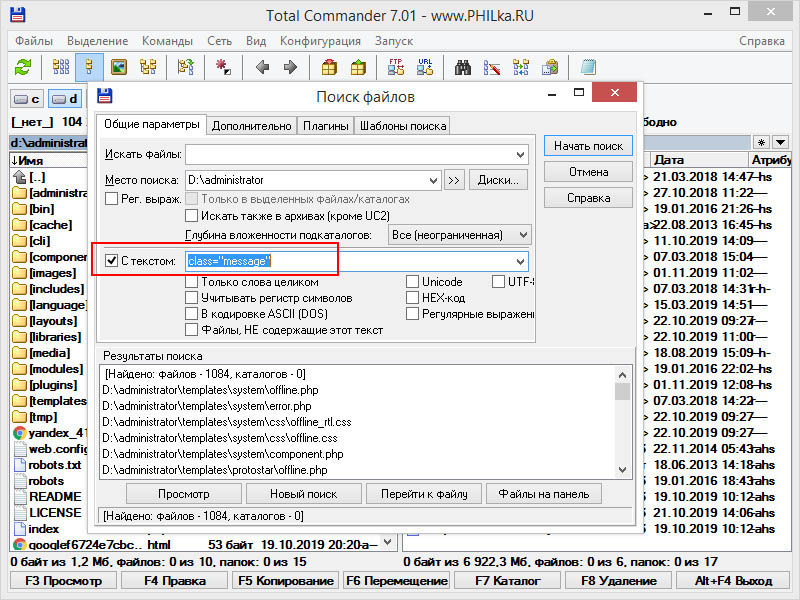
Task: Open the directory history dropdown arrow right panel
Action: tap(780, 142)
